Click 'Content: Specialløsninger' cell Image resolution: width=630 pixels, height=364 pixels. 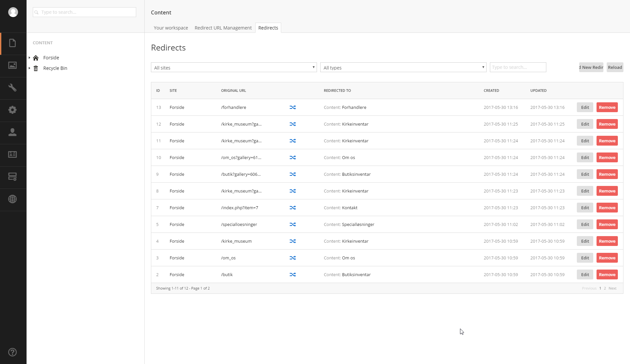point(349,224)
